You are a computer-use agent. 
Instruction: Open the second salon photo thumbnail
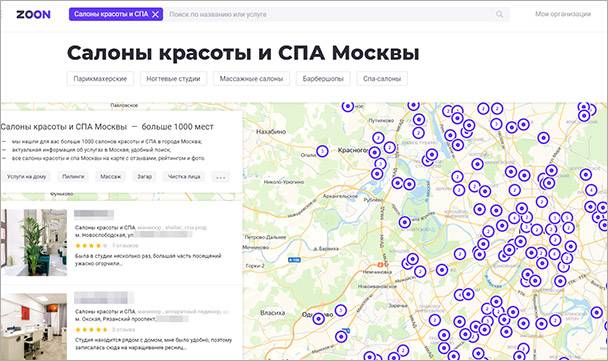click(34, 326)
